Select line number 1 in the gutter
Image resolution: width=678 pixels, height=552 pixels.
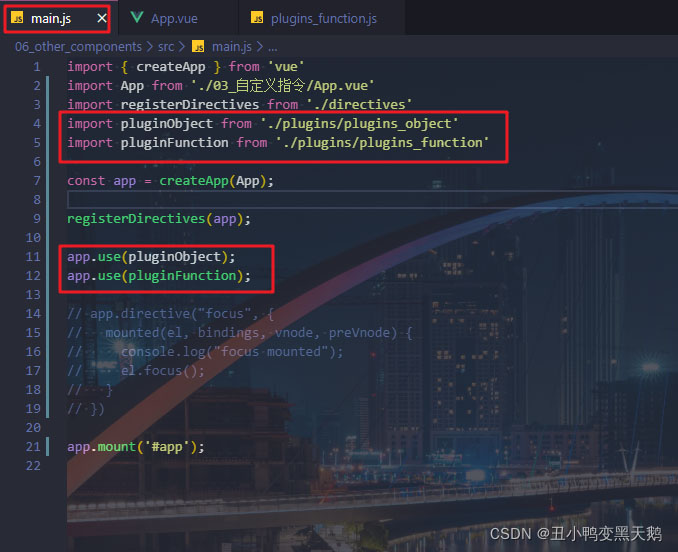[x=37, y=67]
